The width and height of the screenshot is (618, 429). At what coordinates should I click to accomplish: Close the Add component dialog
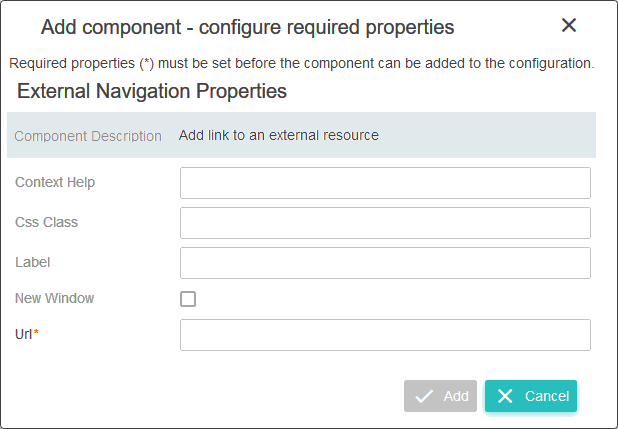point(568,26)
